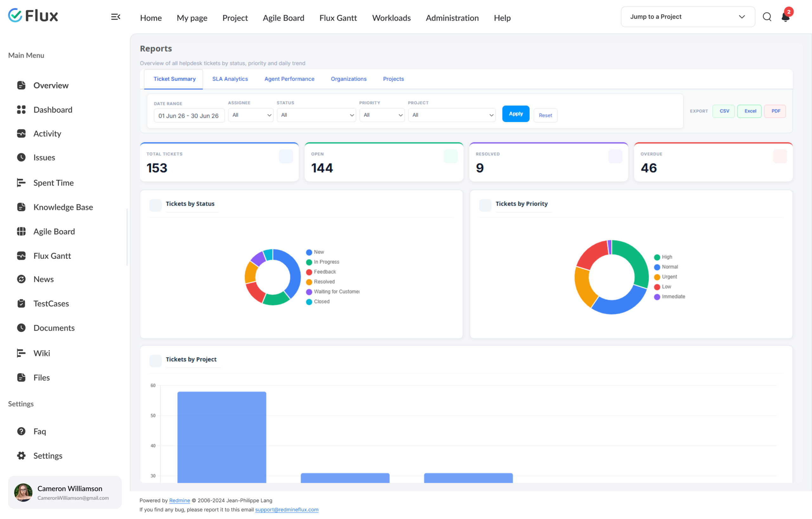This screenshot has width=812, height=519.
Task: Open the Assignee filter dropdown
Action: [251, 115]
